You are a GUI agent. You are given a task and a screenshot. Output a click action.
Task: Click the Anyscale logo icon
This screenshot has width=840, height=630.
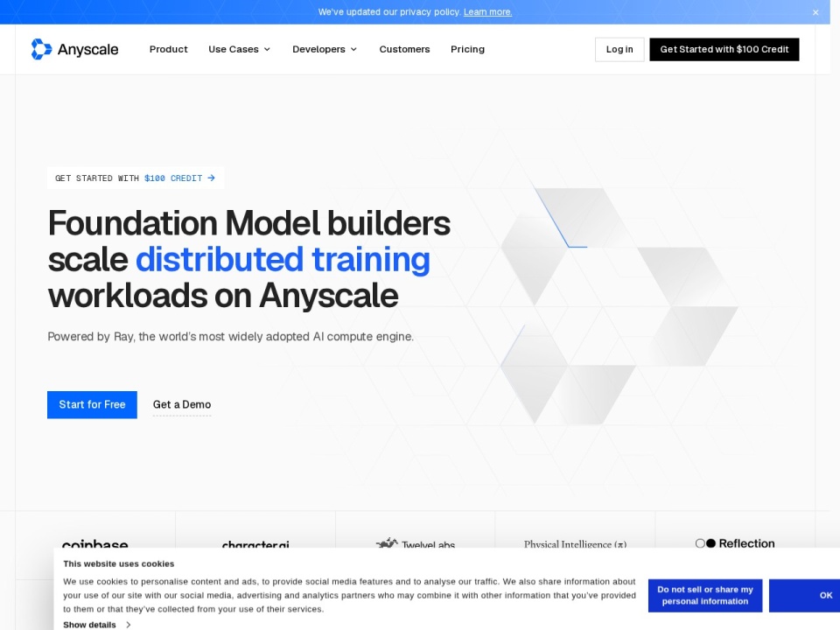(41, 49)
